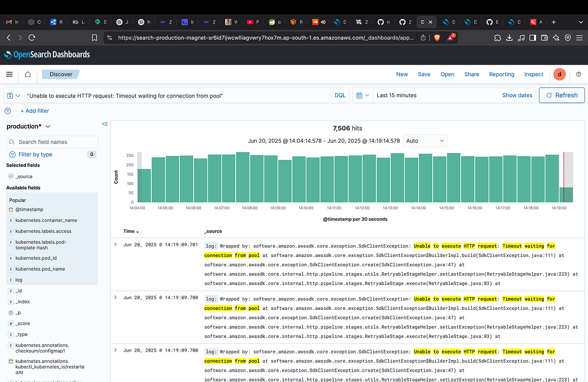Image resolution: width=588 pixels, height=382 pixels.
Task: Toggle the query language via DQL button
Action: [340, 95]
